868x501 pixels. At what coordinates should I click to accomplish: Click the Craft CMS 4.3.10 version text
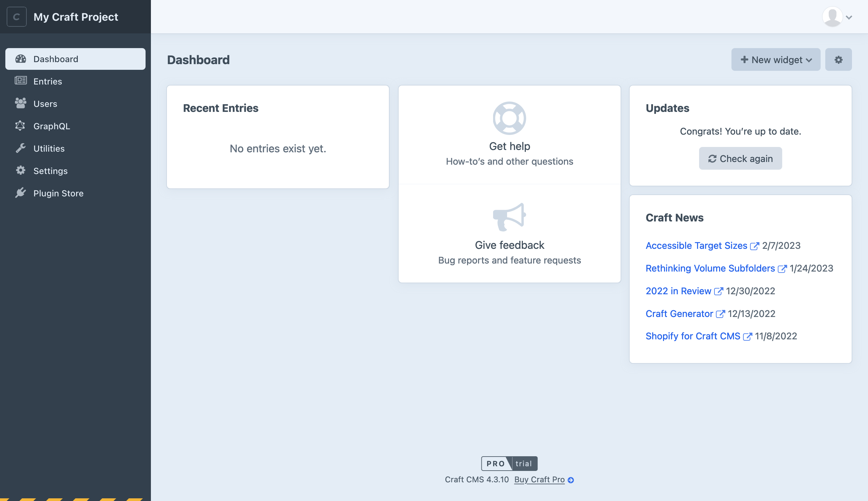tap(477, 479)
